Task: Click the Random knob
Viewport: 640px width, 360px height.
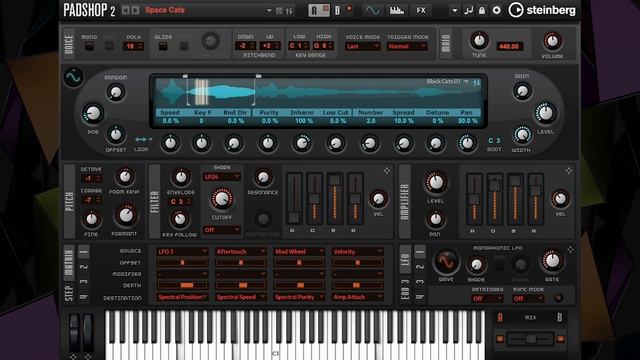Action: [116, 93]
